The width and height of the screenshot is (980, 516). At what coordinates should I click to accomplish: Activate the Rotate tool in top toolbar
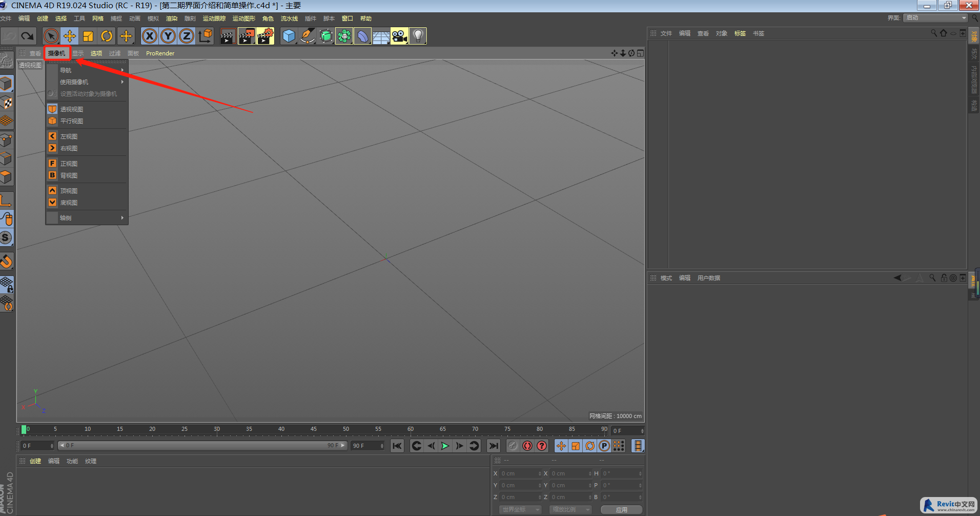pos(107,36)
